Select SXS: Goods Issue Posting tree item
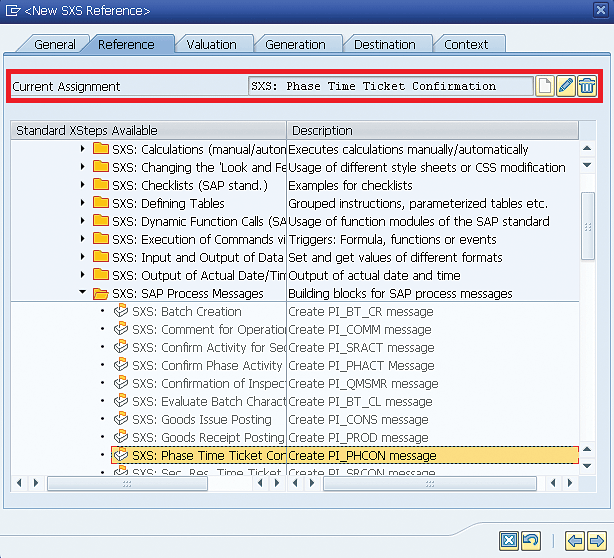614x558 pixels. (201, 420)
